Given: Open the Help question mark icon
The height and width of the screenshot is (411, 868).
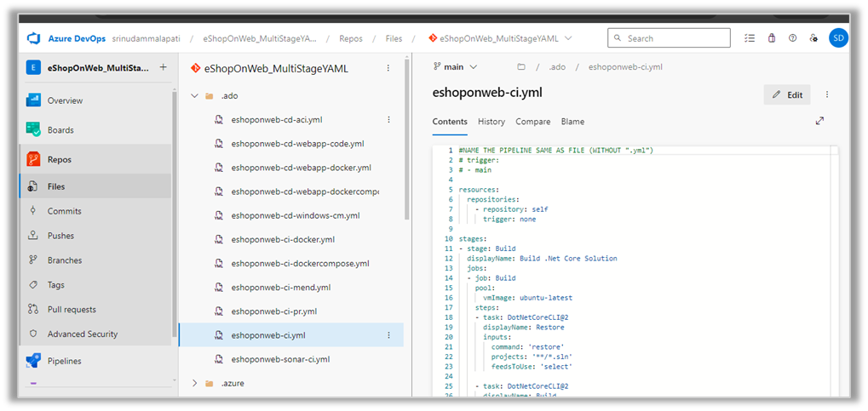Looking at the screenshot, I should (x=793, y=38).
